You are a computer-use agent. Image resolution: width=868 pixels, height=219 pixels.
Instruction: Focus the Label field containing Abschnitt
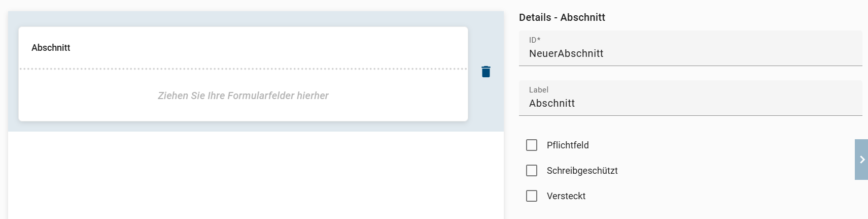[690, 103]
